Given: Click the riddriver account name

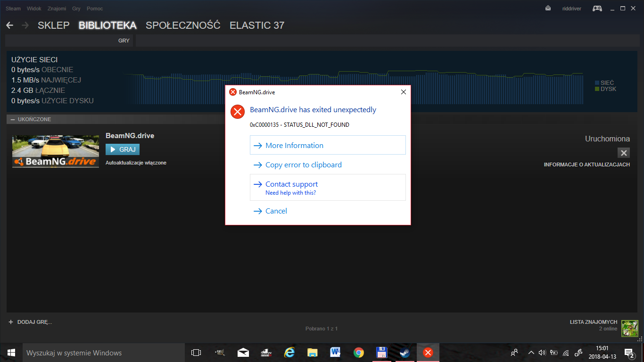Looking at the screenshot, I should [572, 8].
